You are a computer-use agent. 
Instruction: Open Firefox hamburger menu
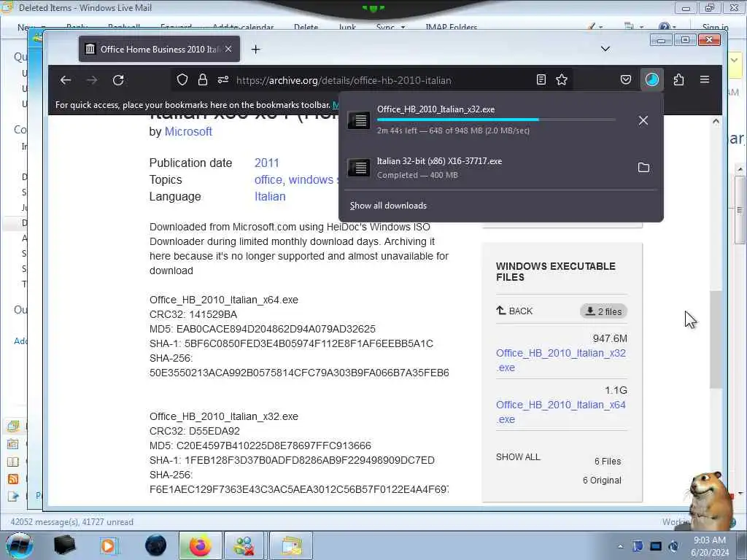[705, 80]
